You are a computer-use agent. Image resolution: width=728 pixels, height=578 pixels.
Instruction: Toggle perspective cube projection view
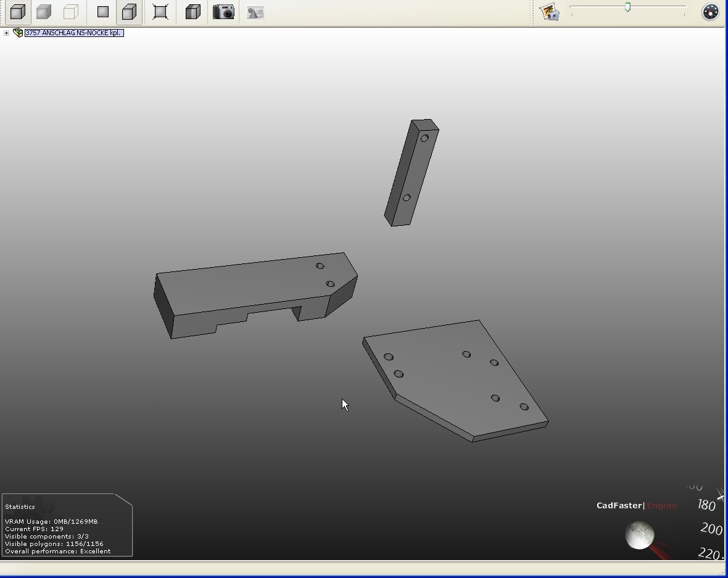[x=129, y=12]
